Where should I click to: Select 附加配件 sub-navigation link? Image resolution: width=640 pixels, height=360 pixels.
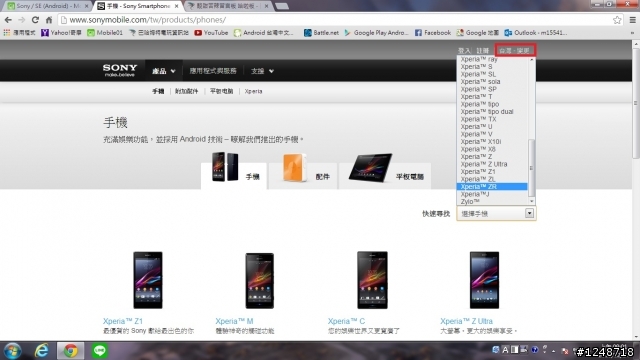[187, 91]
